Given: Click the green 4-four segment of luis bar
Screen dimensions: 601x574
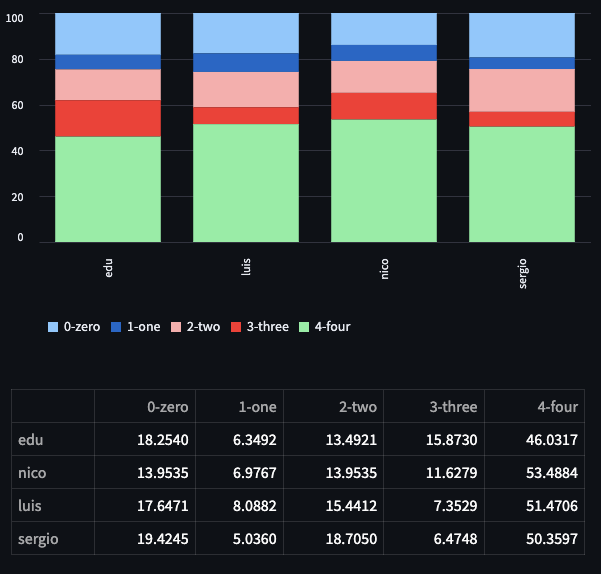Looking at the screenshot, I should click(246, 183).
